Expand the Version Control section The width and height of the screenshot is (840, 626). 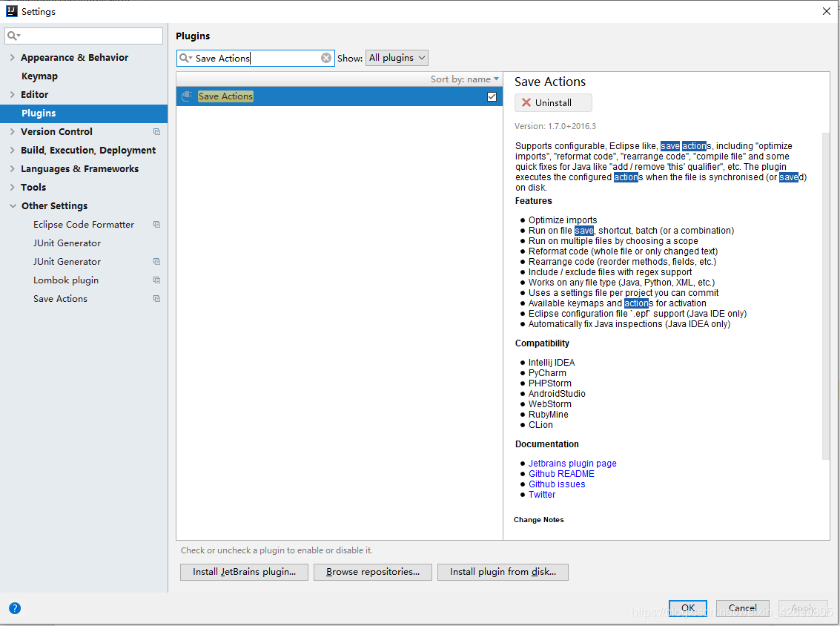click(13, 132)
